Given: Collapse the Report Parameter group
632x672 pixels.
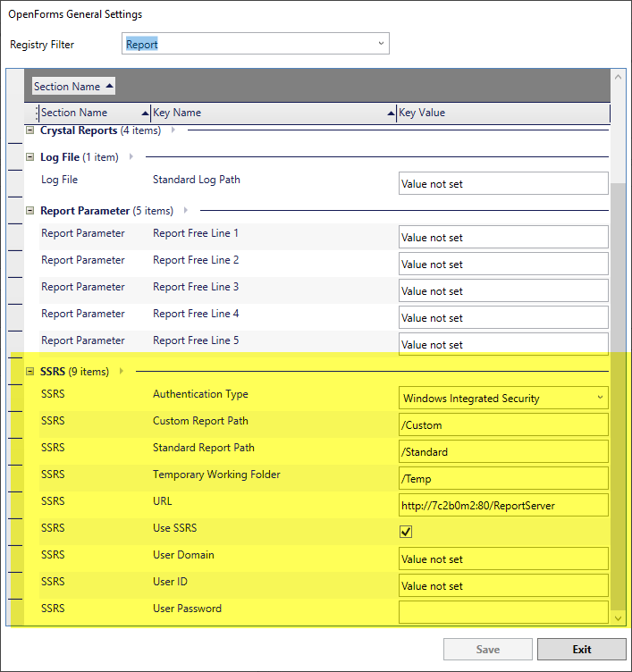Looking at the screenshot, I should pyautogui.click(x=29, y=211).
